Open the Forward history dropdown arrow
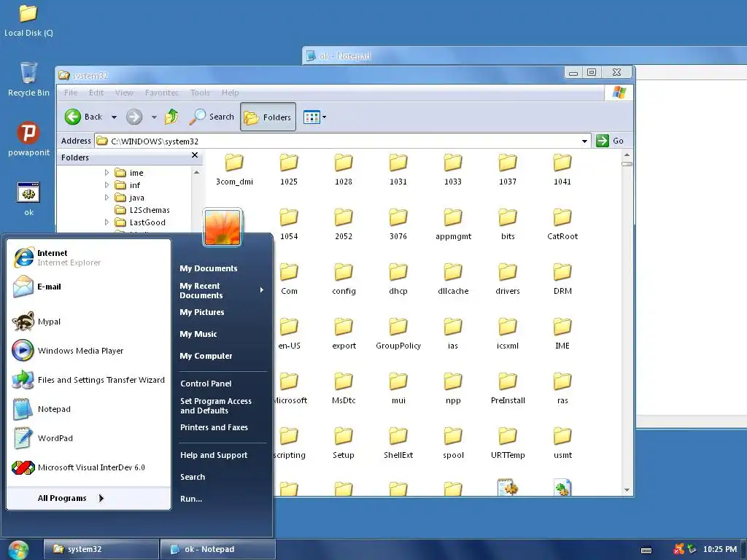747x560 pixels. (154, 117)
